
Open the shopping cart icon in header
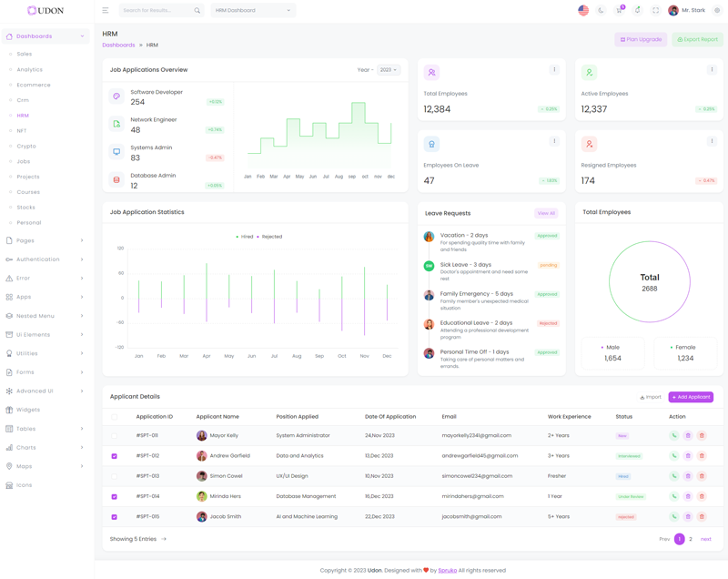[619, 11]
